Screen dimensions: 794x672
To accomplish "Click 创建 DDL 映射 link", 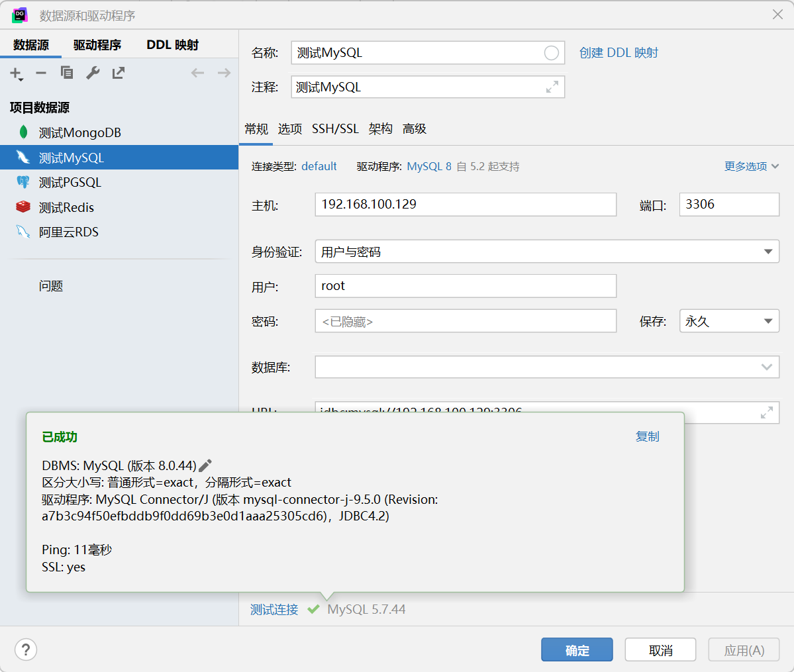I will point(619,53).
